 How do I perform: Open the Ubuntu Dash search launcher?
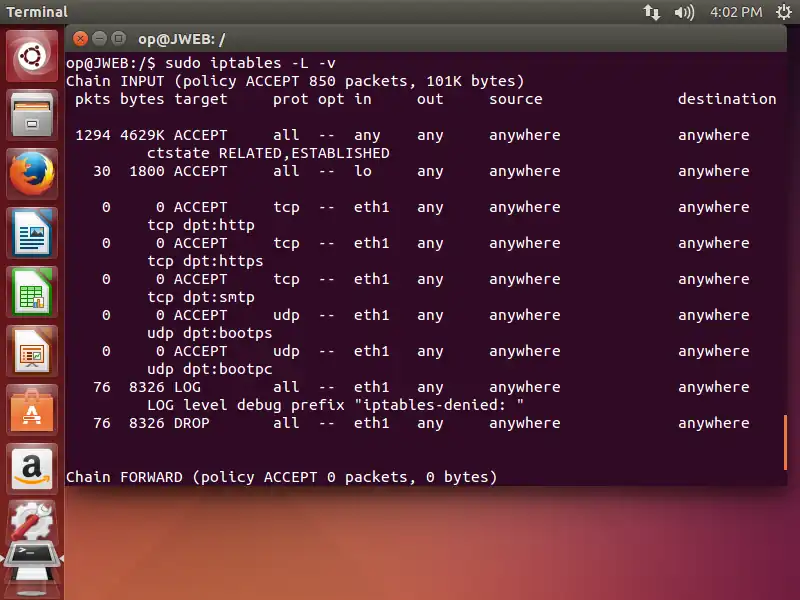tap(33, 57)
